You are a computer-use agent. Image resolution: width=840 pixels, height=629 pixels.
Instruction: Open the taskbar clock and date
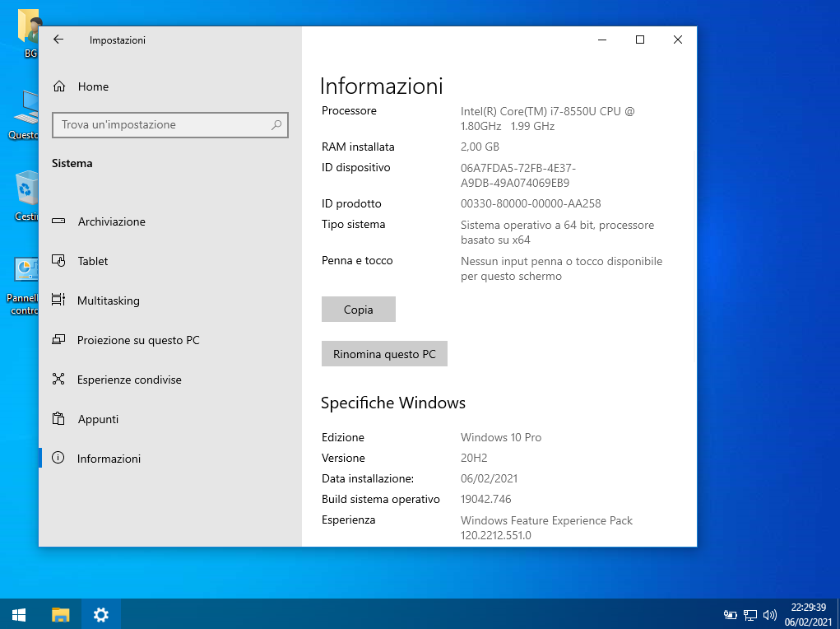(809, 614)
